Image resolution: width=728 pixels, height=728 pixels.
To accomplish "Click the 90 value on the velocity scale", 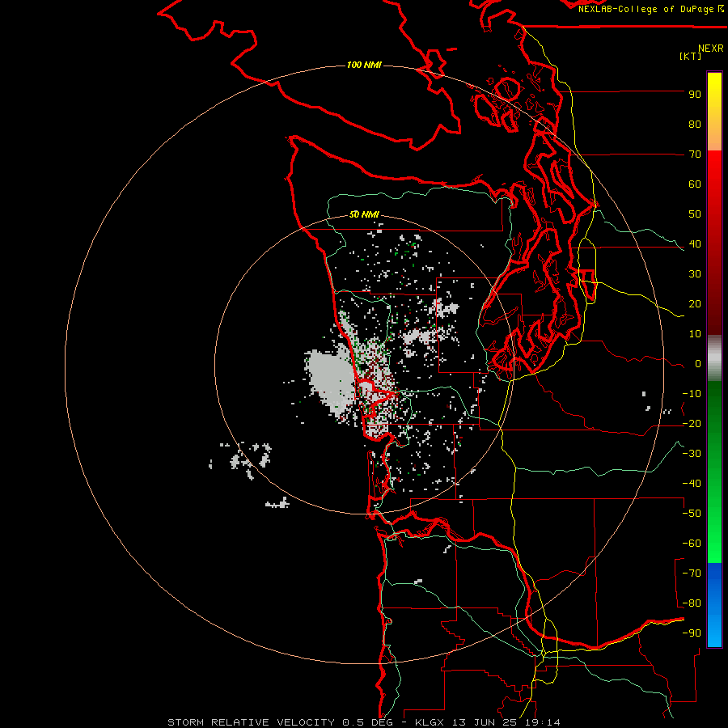I will click(x=695, y=95).
